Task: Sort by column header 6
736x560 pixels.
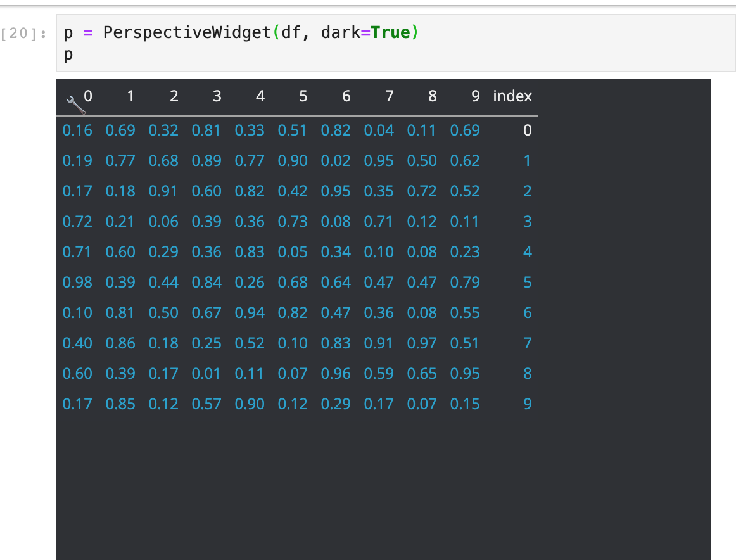Action: [346, 96]
